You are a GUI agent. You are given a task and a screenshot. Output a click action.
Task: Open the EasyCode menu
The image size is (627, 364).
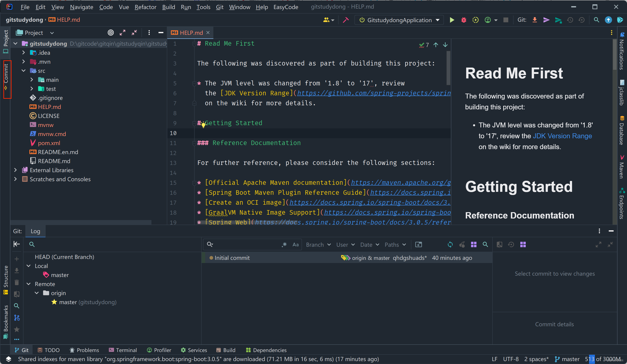pyautogui.click(x=286, y=7)
